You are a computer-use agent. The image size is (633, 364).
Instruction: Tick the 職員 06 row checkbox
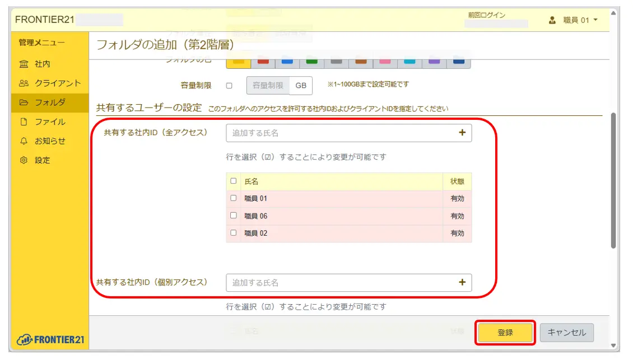(234, 216)
